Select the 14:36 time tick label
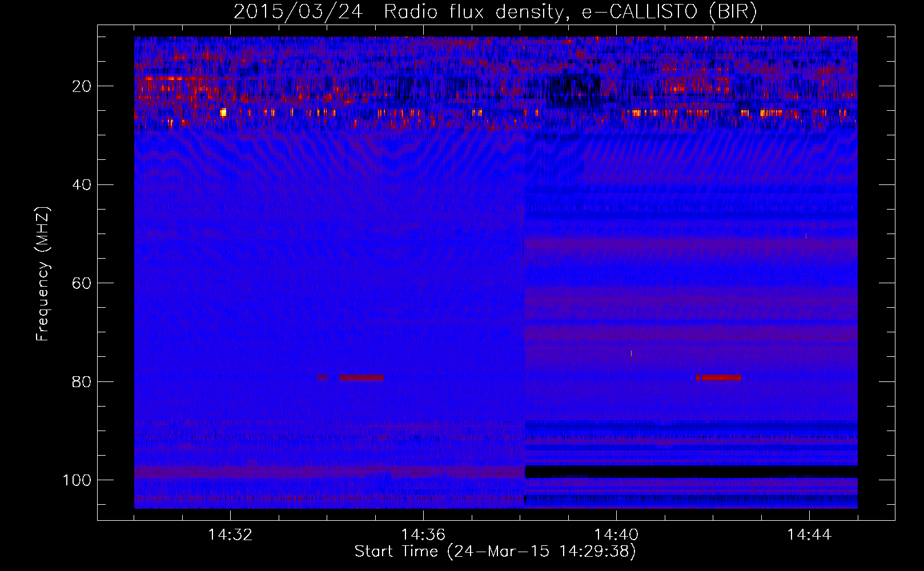The image size is (924, 571). click(x=423, y=535)
